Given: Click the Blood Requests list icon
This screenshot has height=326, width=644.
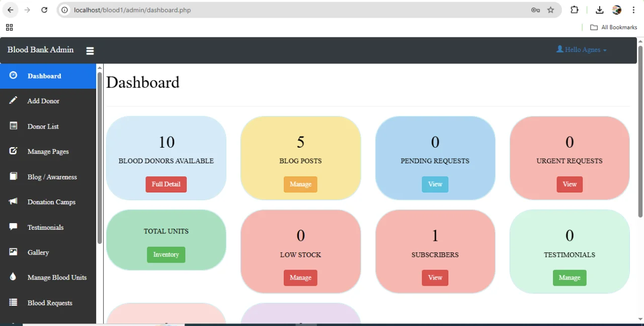Looking at the screenshot, I should click(14, 302).
